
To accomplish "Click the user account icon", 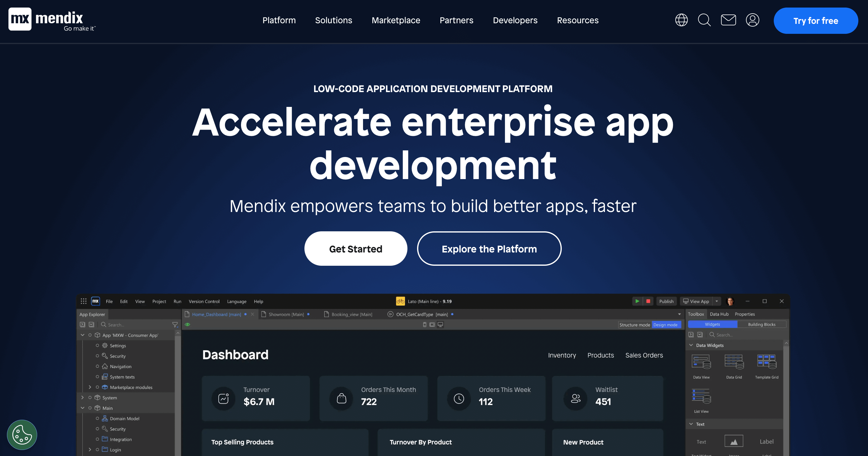I will click(x=753, y=21).
